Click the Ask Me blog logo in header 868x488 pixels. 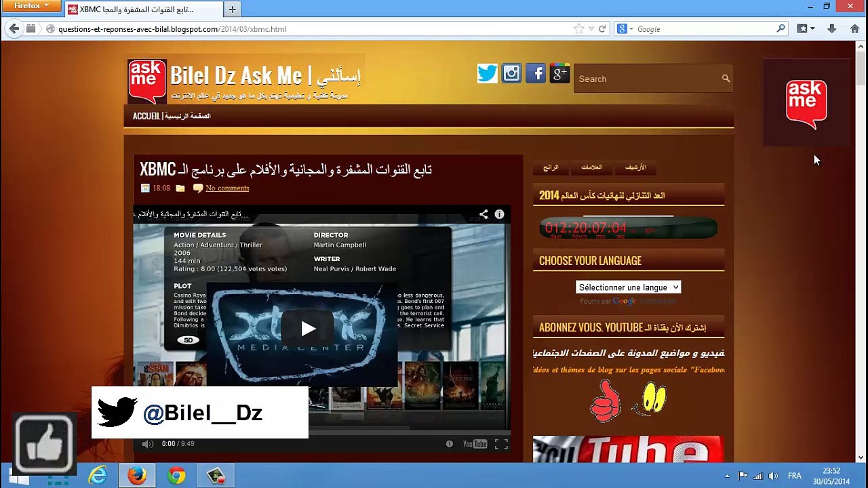pos(146,81)
